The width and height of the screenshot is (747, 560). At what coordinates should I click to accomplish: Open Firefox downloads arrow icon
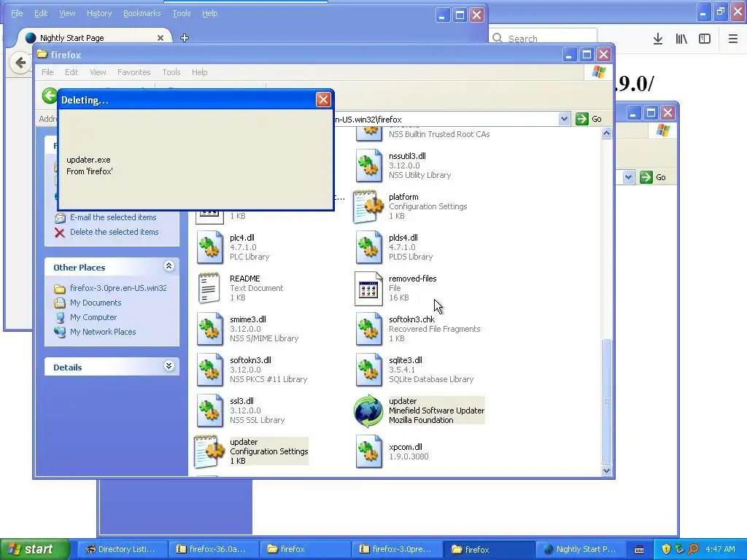657,39
